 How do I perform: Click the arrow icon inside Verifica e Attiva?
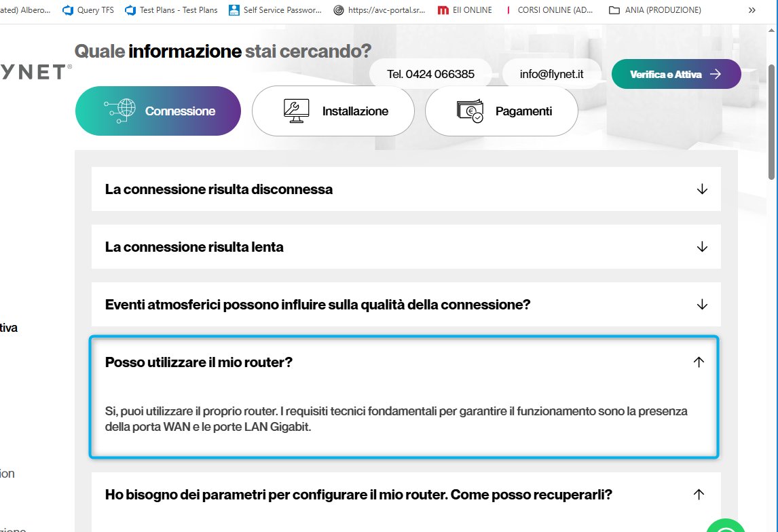coord(715,74)
